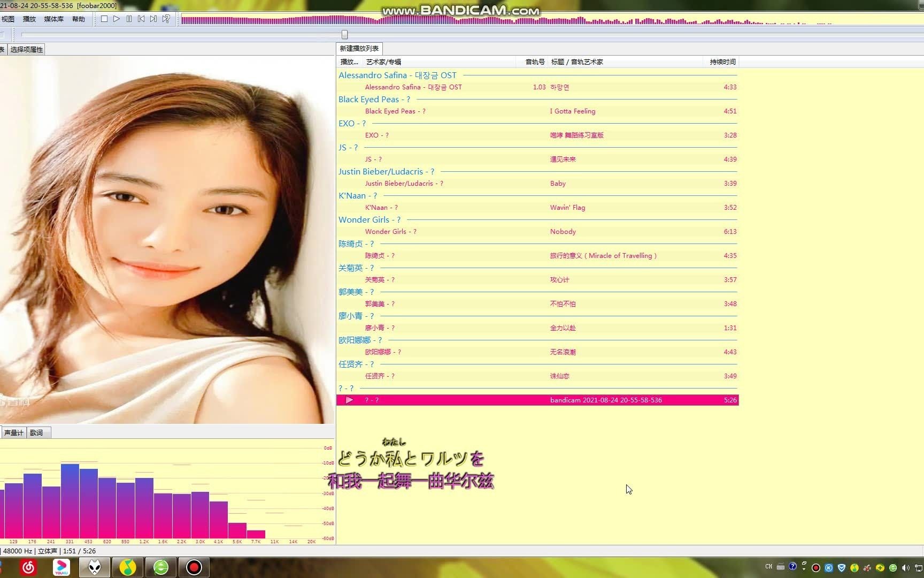Switch to the 选择项属性 tab
Image resolution: width=924 pixels, height=578 pixels.
(27, 49)
